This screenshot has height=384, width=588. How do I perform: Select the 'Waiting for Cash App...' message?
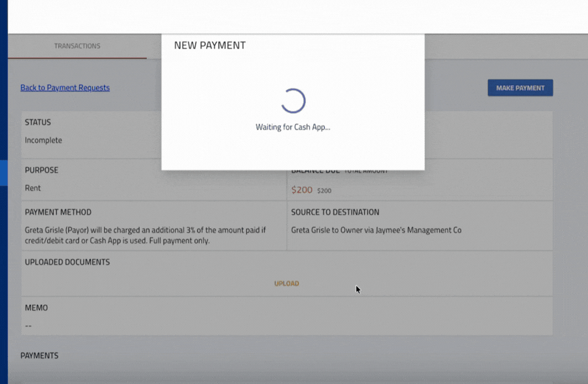click(293, 127)
